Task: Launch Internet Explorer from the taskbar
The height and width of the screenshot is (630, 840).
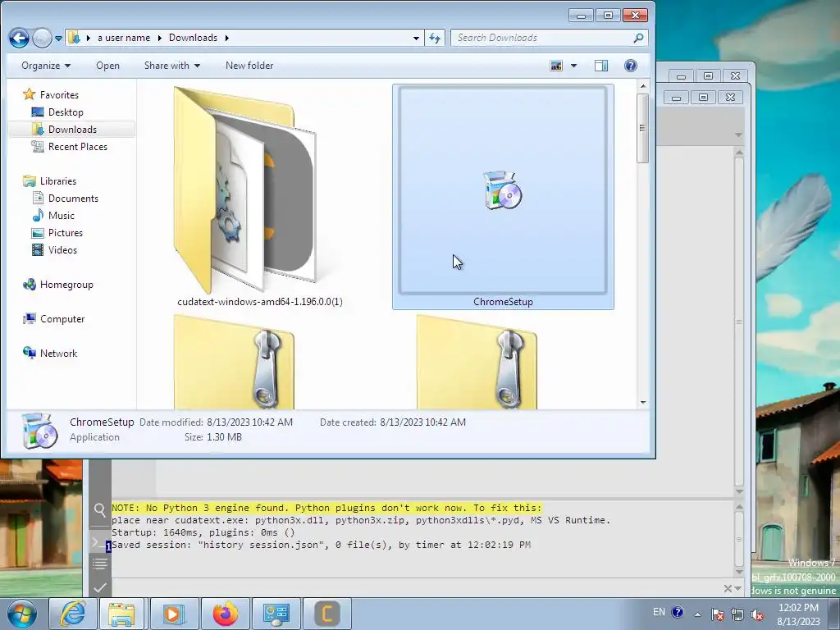Action: (72, 614)
